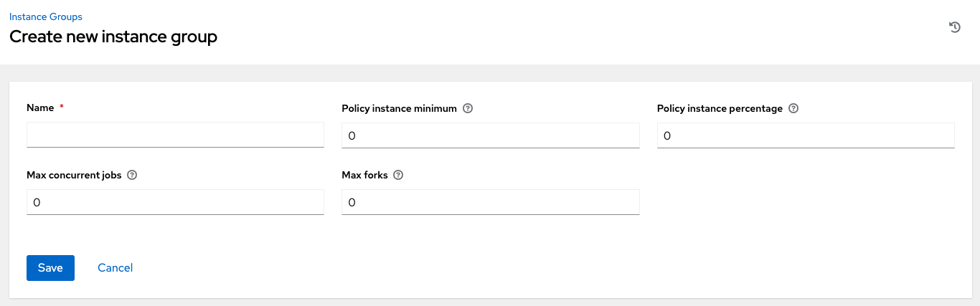The width and height of the screenshot is (980, 306).
Task: Focus the Name text field
Action: [175, 135]
